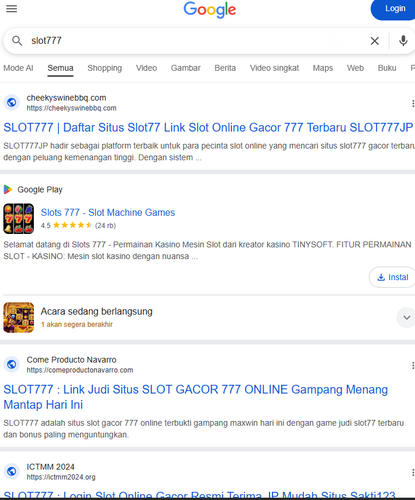Click the Login button
Viewport: 415px width, 500px height.
coord(394,9)
